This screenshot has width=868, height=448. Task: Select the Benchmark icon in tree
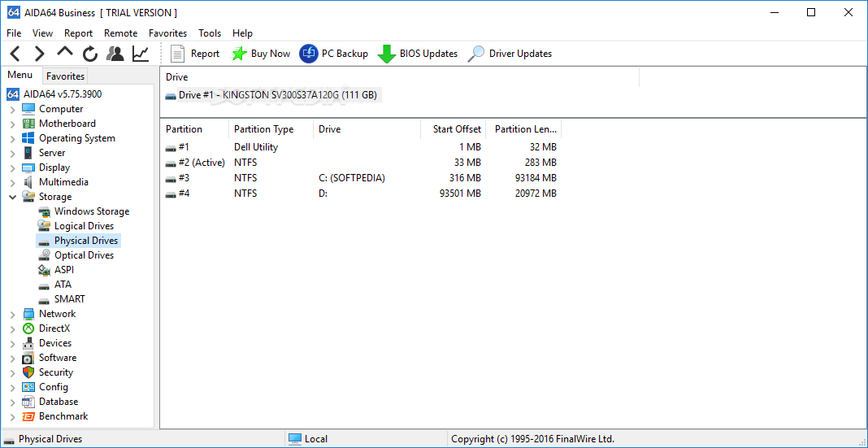pos(28,416)
